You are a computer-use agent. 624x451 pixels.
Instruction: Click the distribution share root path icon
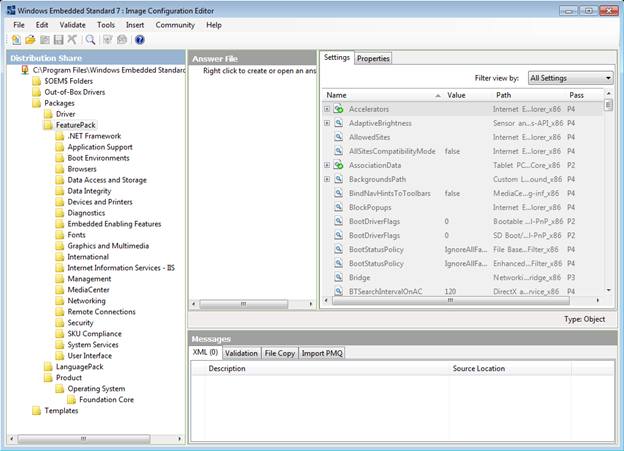tap(25, 70)
